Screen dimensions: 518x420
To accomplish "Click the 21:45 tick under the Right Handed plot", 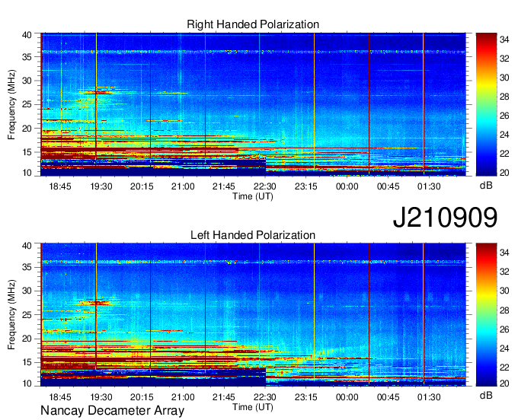I will tap(224, 186).
